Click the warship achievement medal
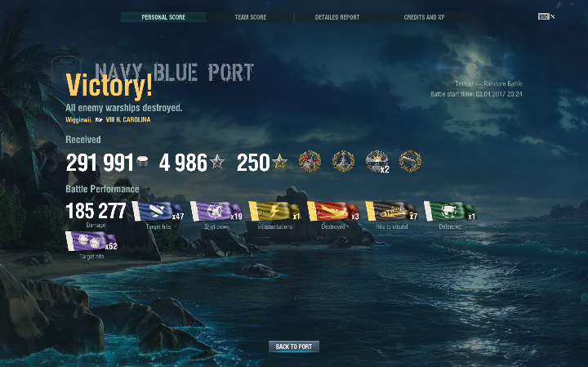The width and height of the screenshot is (588, 367). click(343, 161)
